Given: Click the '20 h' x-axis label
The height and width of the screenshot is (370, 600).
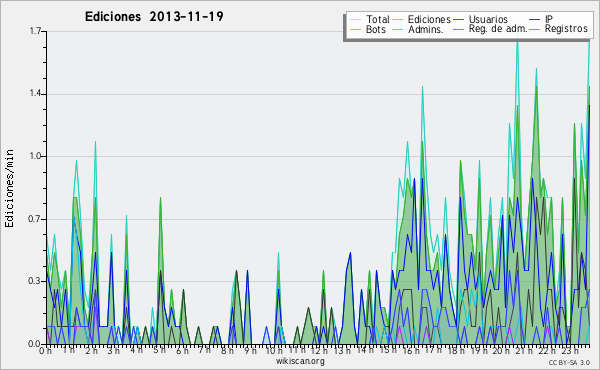Looking at the screenshot, I should click(x=501, y=350).
